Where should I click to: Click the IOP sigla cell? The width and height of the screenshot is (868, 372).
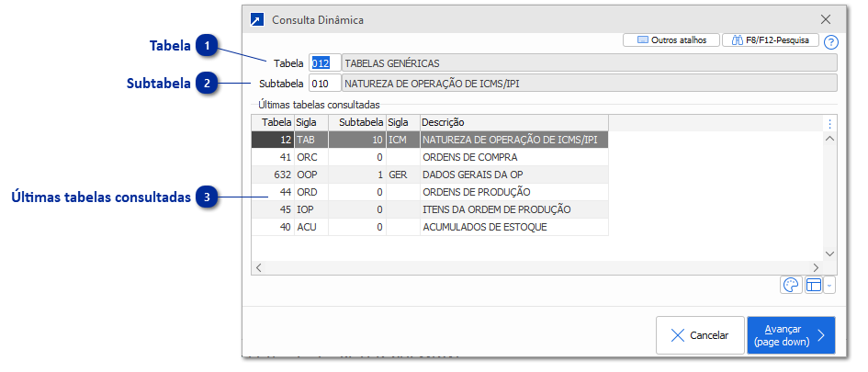pyautogui.click(x=311, y=209)
